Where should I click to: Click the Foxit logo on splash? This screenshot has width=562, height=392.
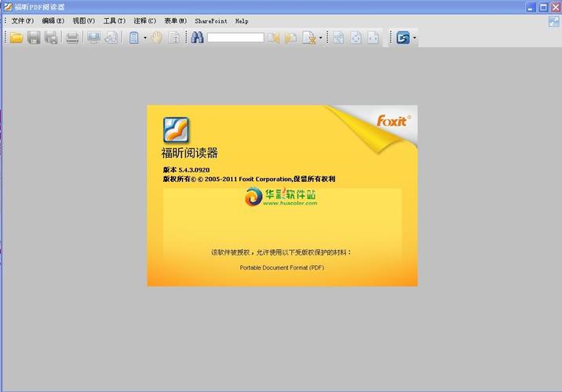pyautogui.click(x=393, y=121)
